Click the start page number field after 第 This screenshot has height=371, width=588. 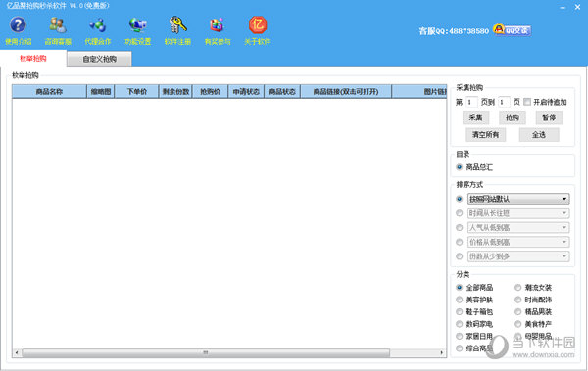click(x=471, y=102)
